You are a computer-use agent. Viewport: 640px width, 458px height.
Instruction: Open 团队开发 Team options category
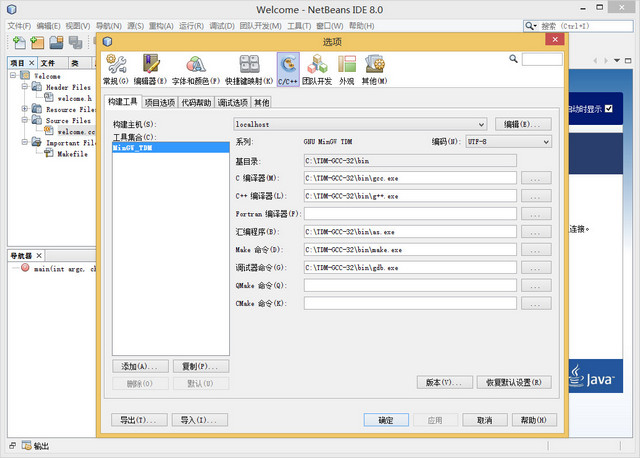pos(317,69)
